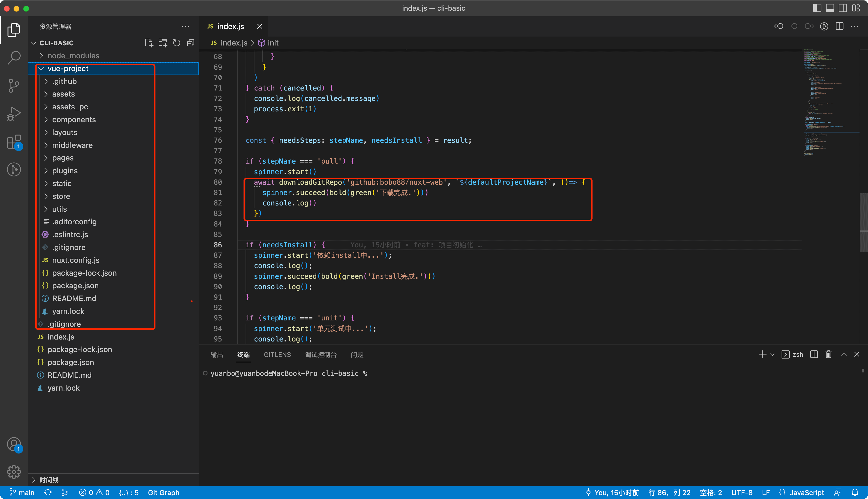Expand the components folder

(113, 120)
